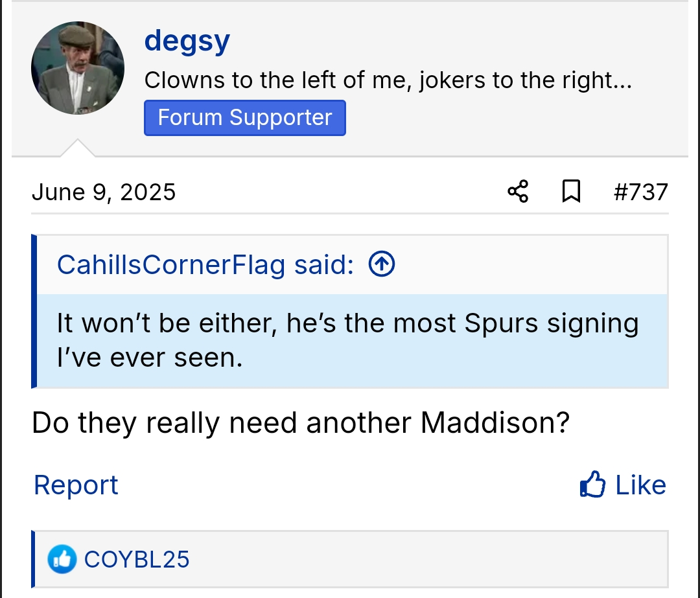Click the Forum Supporter badge

(244, 118)
